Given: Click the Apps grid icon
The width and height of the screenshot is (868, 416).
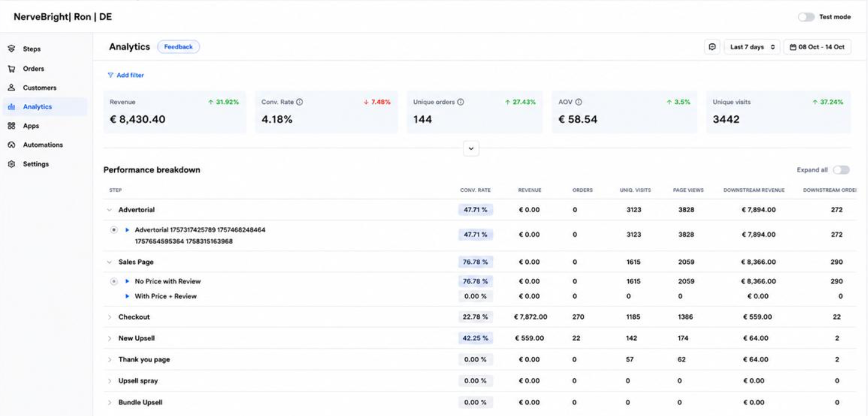Looking at the screenshot, I should point(11,126).
